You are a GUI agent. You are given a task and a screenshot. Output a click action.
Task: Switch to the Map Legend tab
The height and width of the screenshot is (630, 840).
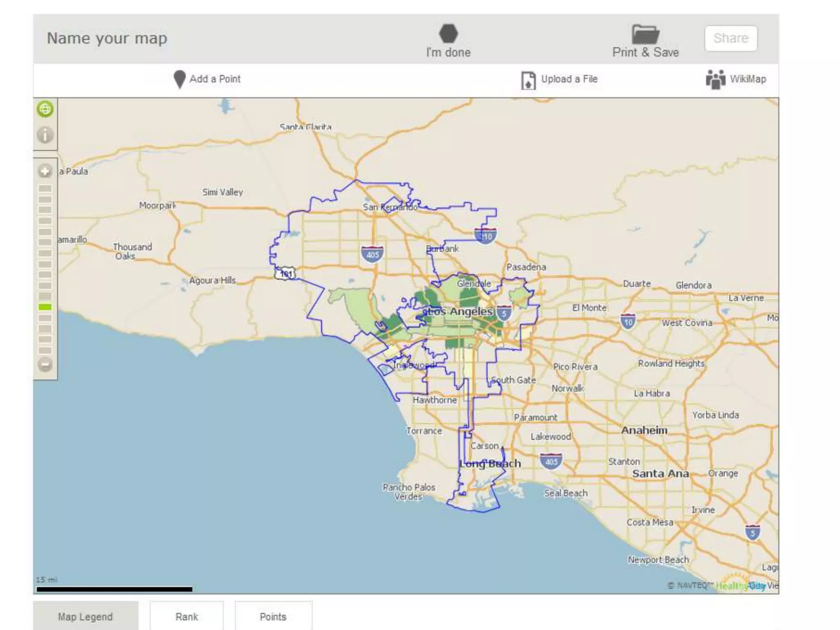pyautogui.click(x=85, y=616)
